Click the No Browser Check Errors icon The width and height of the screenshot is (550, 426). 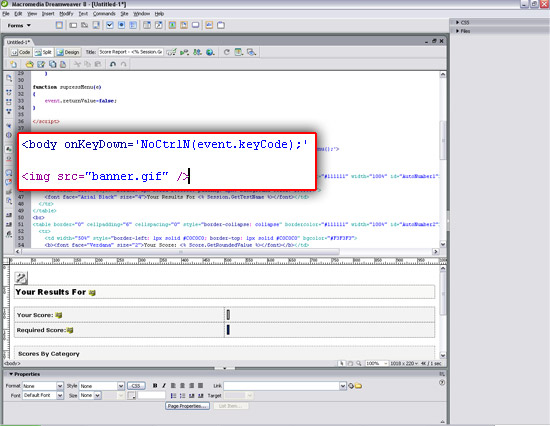pos(172,52)
